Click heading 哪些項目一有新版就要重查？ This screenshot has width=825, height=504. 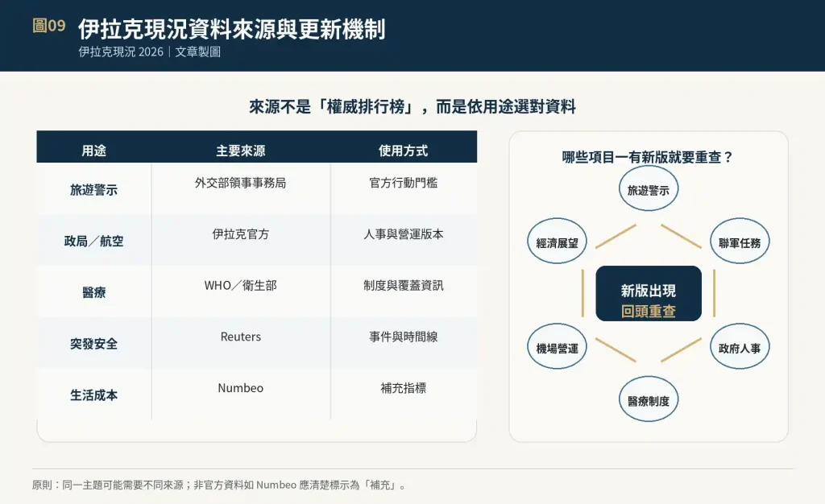[x=648, y=157]
